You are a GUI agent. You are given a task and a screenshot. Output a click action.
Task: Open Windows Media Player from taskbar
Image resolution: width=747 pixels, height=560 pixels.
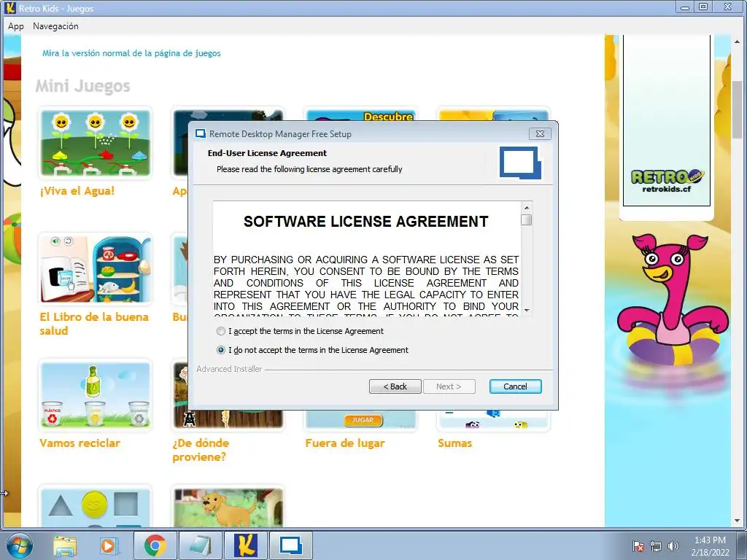pyautogui.click(x=108, y=545)
